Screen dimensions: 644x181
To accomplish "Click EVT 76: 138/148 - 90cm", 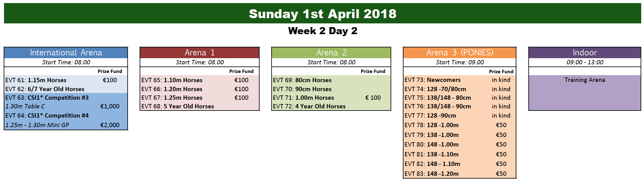I will [x=438, y=107].
